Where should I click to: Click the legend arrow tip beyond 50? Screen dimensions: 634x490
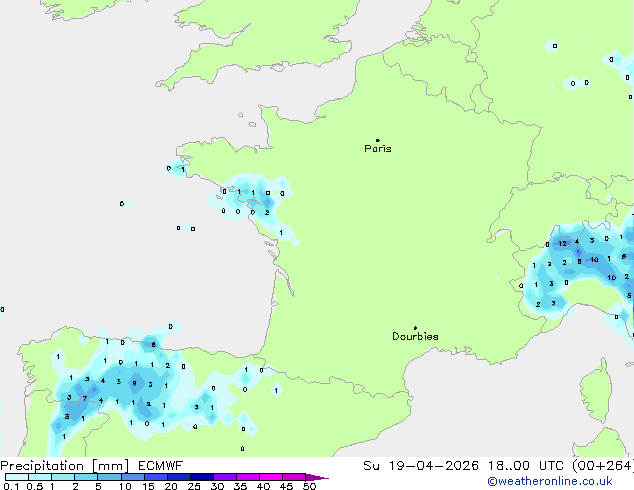(x=317, y=477)
